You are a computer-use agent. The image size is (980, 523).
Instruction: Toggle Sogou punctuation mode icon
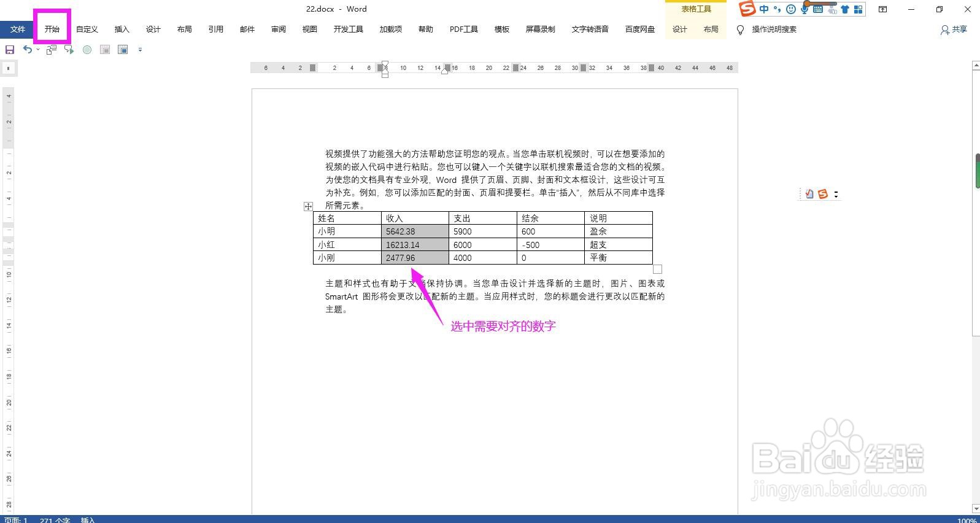pos(777,9)
